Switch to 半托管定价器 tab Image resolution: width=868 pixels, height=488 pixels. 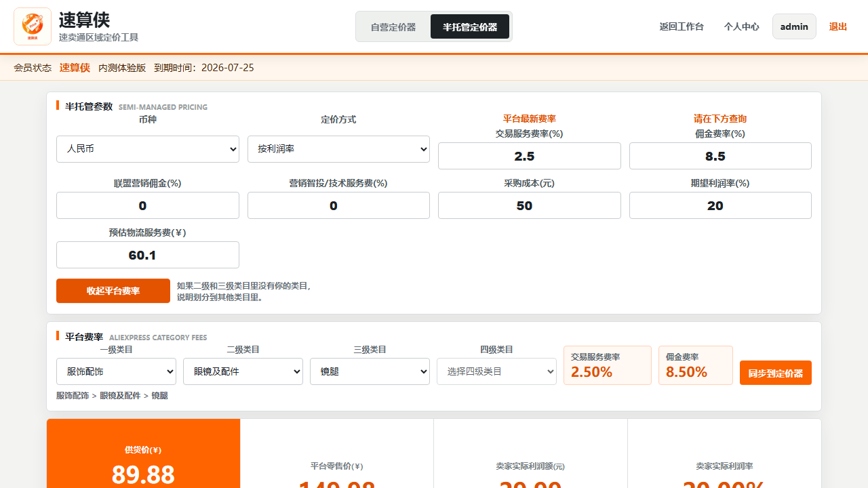[x=470, y=27]
